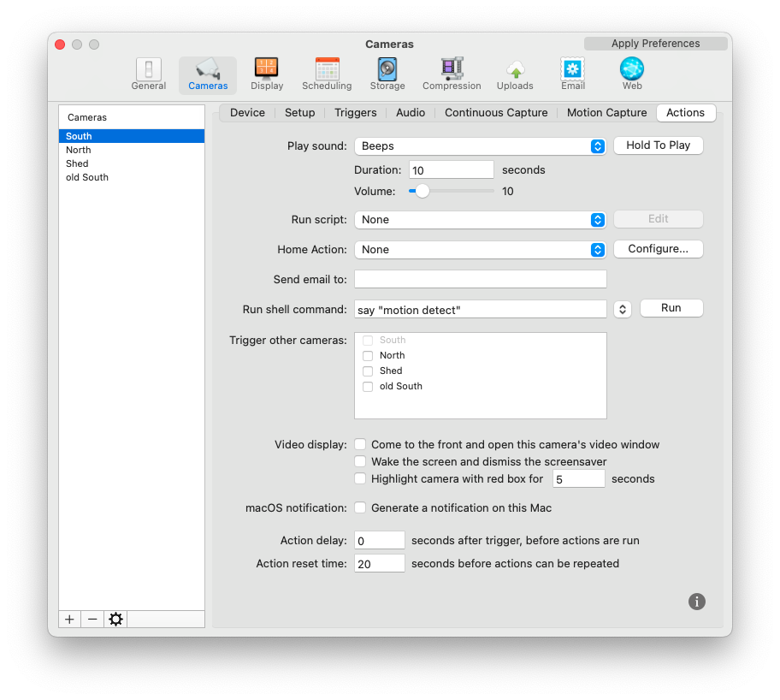Open the Web preferences pane
Viewport: 780px width, 700px height.
coord(632,74)
